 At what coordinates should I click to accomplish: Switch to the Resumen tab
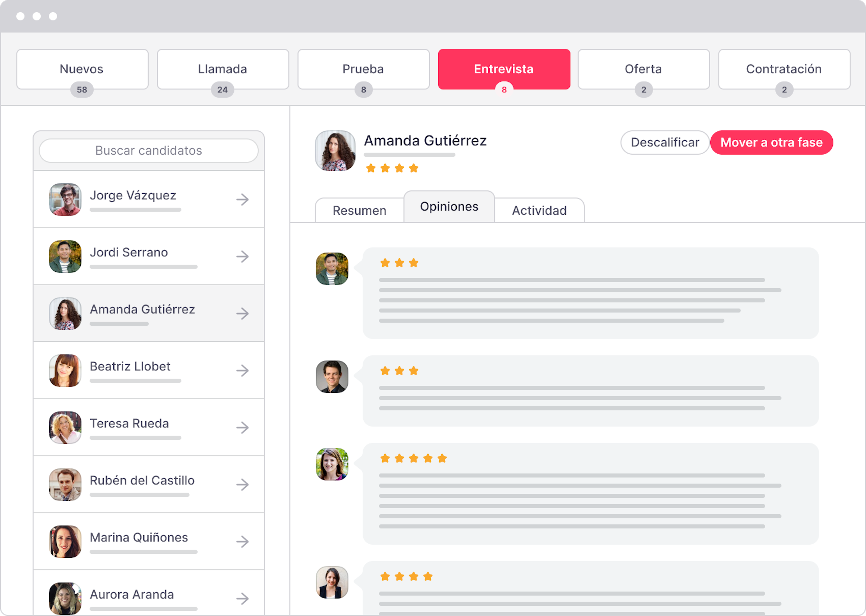tap(359, 210)
